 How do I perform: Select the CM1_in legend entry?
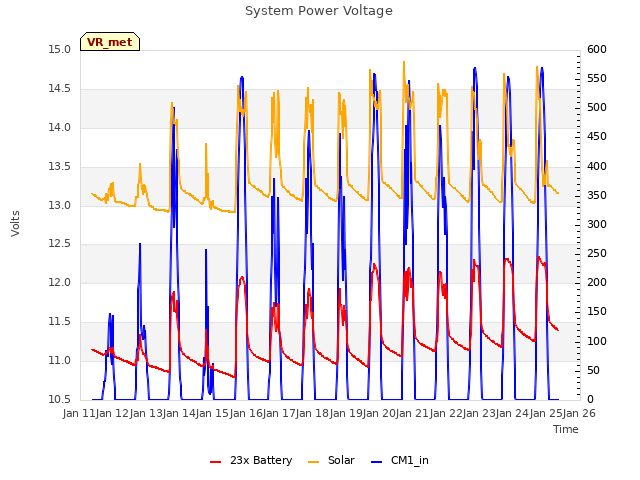point(400,460)
